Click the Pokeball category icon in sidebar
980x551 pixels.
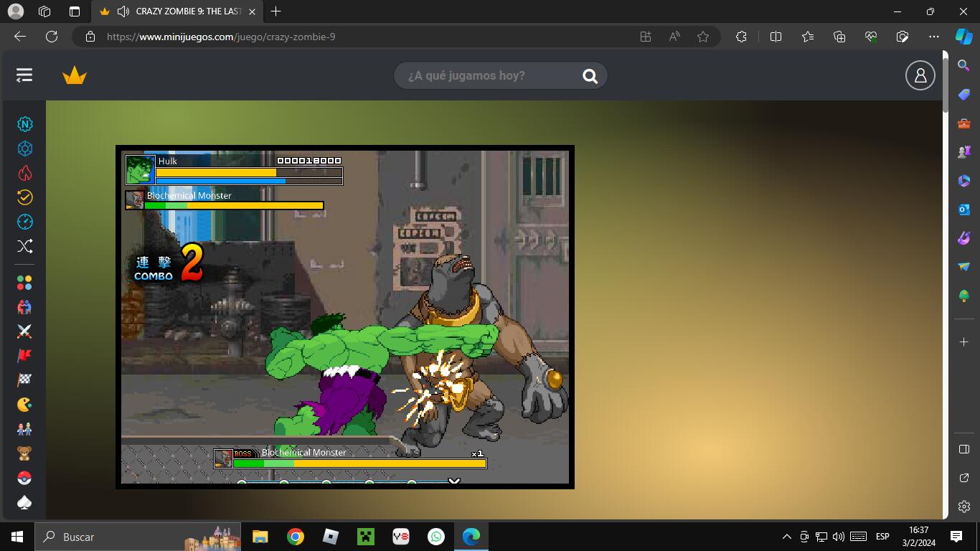click(25, 478)
